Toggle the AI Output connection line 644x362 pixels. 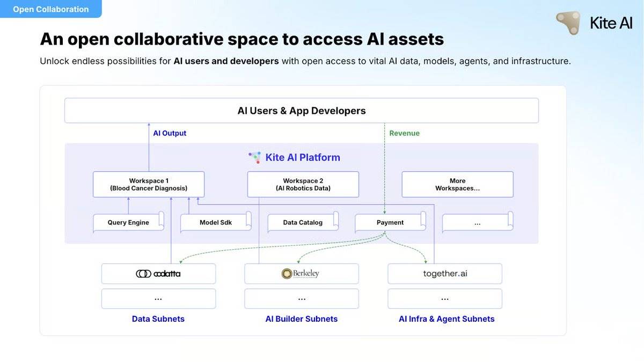tap(170, 133)
